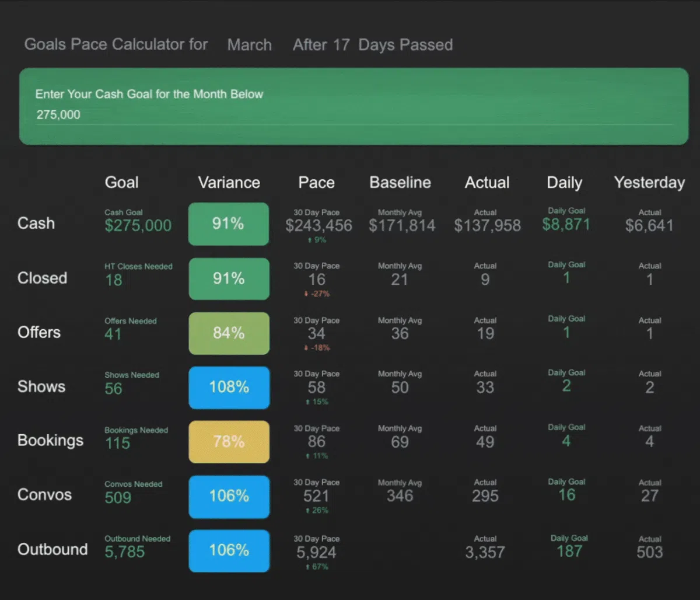Click the up arrow beside 67% Outbound pace
This screenshot has height=600, width=700.
click(307, 566)
